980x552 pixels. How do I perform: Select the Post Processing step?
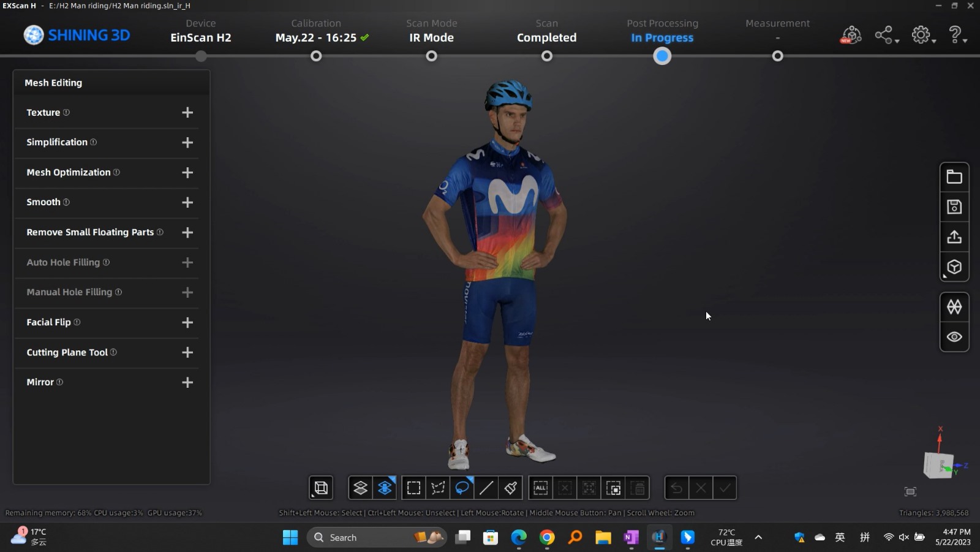[662, 31]
